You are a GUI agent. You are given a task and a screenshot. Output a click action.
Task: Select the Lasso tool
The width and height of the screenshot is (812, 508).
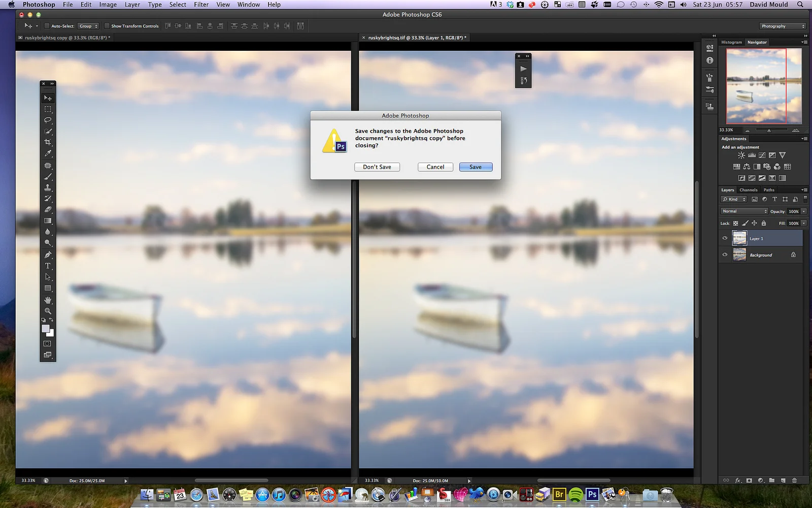pos(48,120)
